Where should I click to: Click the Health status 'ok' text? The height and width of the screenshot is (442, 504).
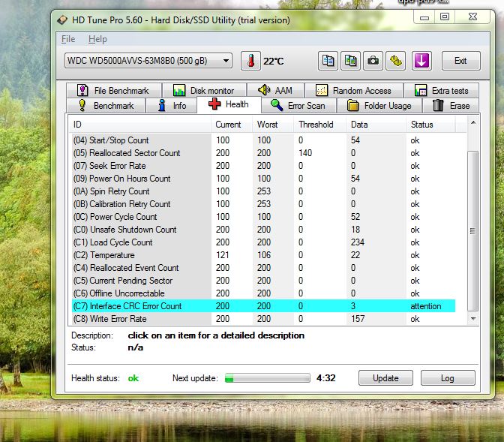pyautogui.click(x=133, y=378)
